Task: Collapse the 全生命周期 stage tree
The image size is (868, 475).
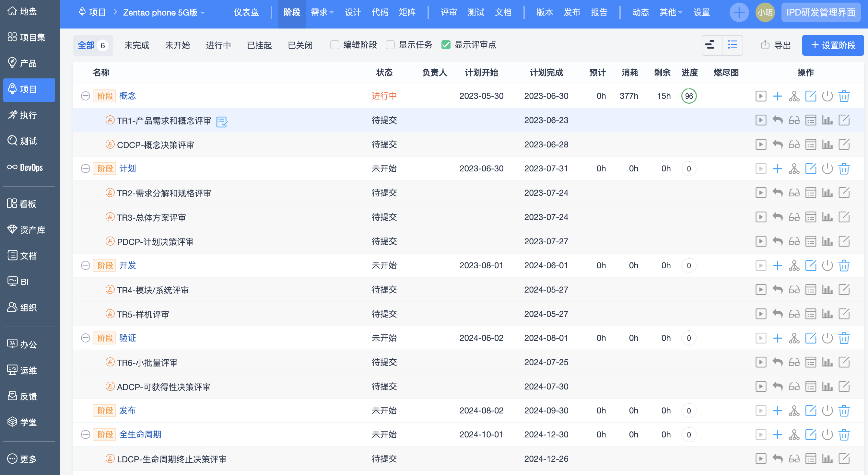Action: click(x=86, y=434)
